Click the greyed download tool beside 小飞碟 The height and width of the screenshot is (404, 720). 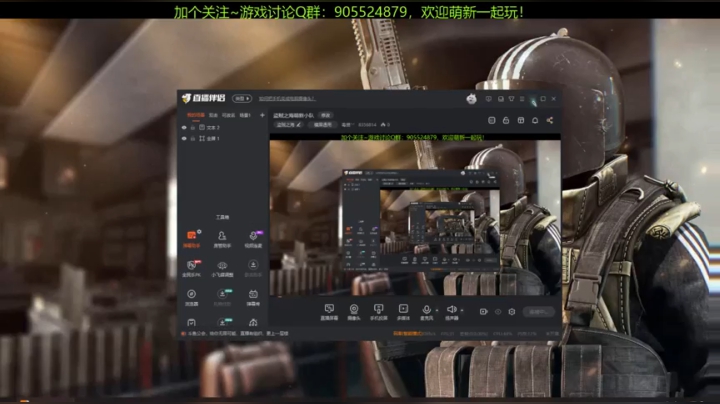pyautogui.click(x=253, y=268)
